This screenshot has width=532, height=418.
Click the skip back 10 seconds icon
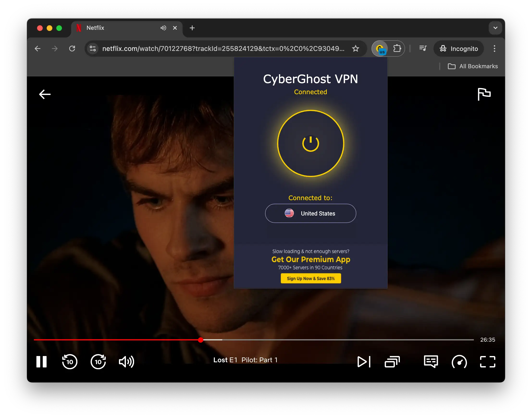[69, 362]
